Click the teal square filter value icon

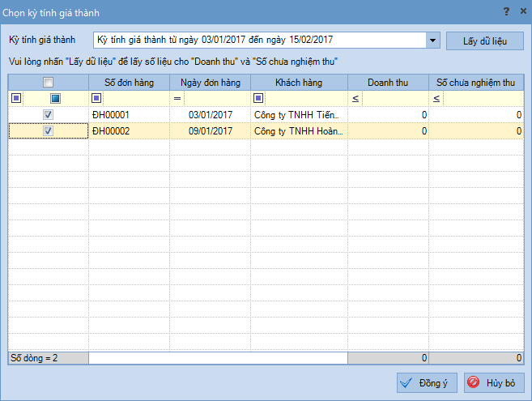click(x=55, y=98)
